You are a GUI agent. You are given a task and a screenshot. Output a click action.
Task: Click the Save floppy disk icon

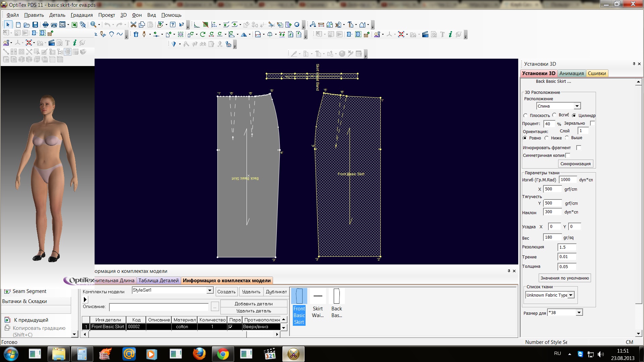click(x=35, y=24)
